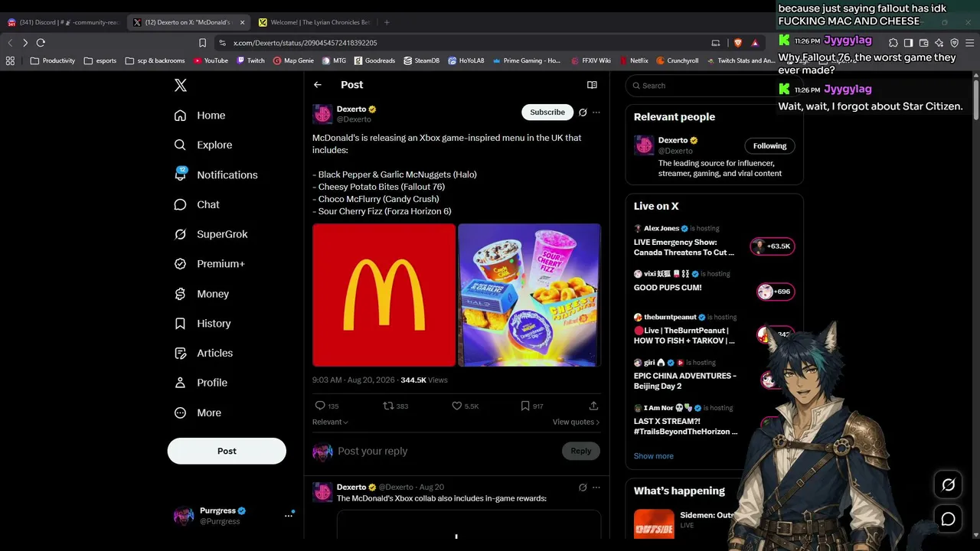Click the Grok icon on the Aug 20 reply
This screenshot has width=980, height=551.
coord(583,487)
